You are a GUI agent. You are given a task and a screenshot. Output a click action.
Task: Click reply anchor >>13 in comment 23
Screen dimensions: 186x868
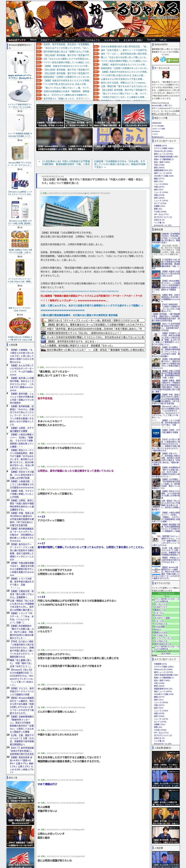coord(41,596)
